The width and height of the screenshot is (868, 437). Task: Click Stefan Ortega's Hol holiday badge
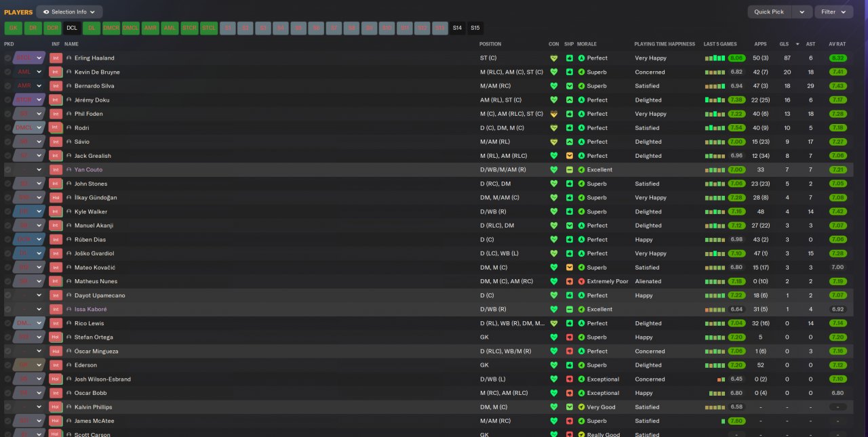click(x=56, y=337)
